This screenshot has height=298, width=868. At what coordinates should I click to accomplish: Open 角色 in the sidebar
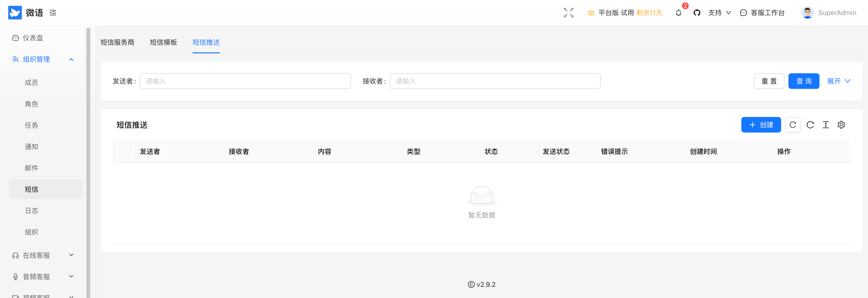(46, 104)
